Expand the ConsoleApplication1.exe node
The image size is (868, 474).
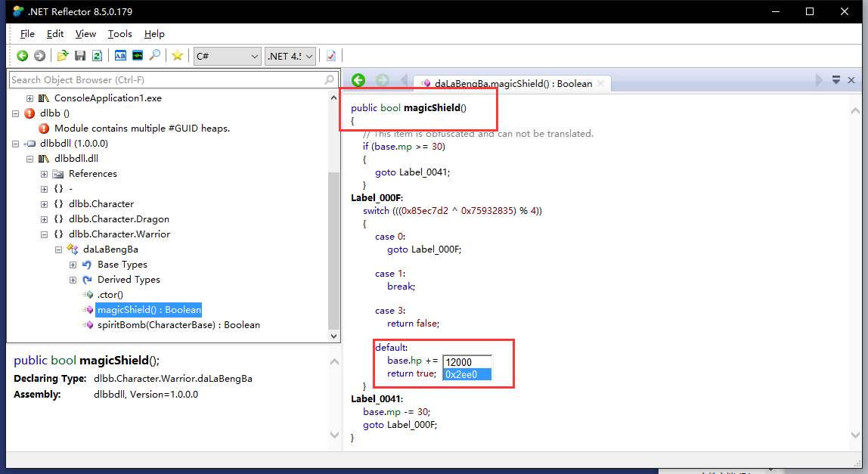coord(30,98)
